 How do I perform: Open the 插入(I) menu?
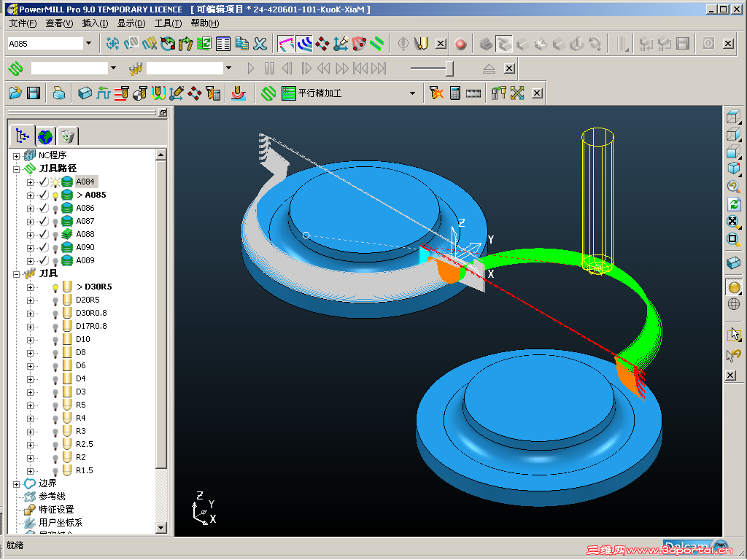[x=95, y=23]
